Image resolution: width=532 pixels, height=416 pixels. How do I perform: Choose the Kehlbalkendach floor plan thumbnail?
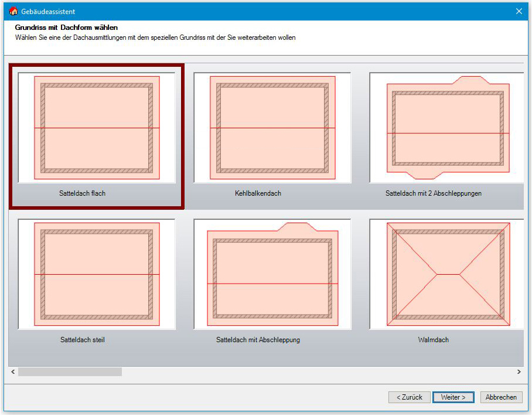click(x=272, y=127)
